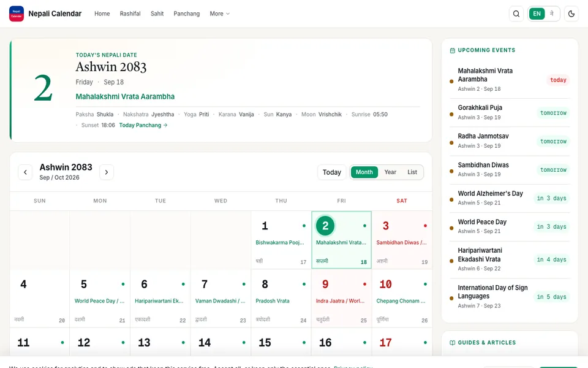
Task: Select day 3 Sambidhan Diwas cell
Action: [x=402, y=240]
